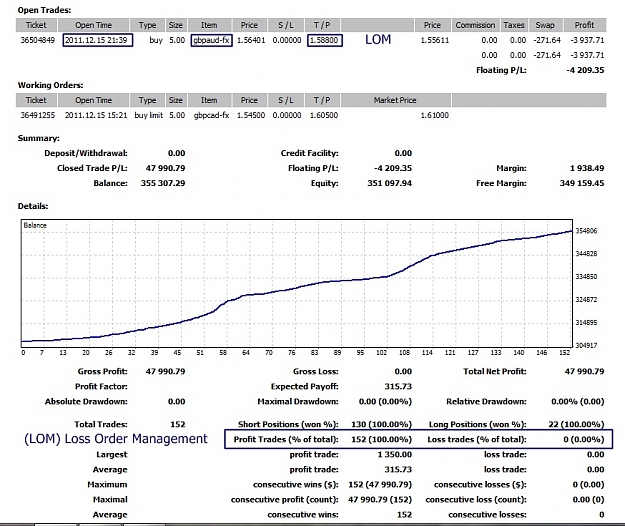Click the Expected Payoff value 315.73

point(398,387)
